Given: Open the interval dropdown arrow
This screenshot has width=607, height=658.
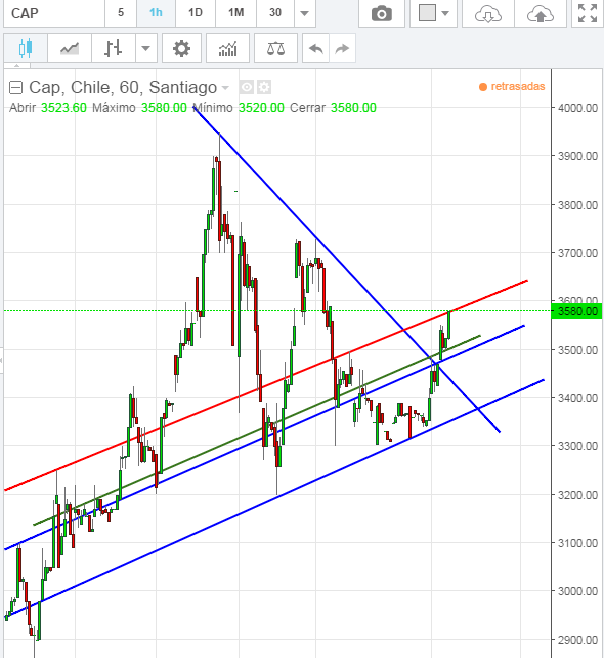Looking at the screenshot, I should [x=305, y=13].
